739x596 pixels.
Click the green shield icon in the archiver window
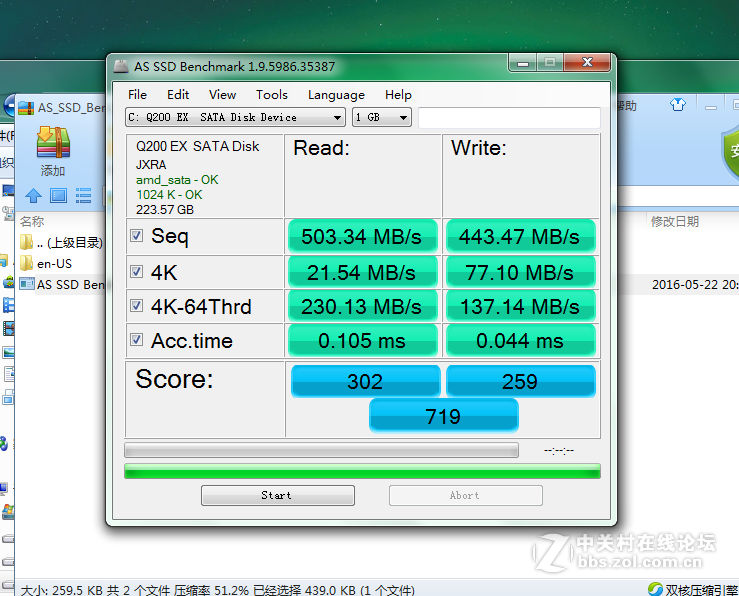[730, 151]
